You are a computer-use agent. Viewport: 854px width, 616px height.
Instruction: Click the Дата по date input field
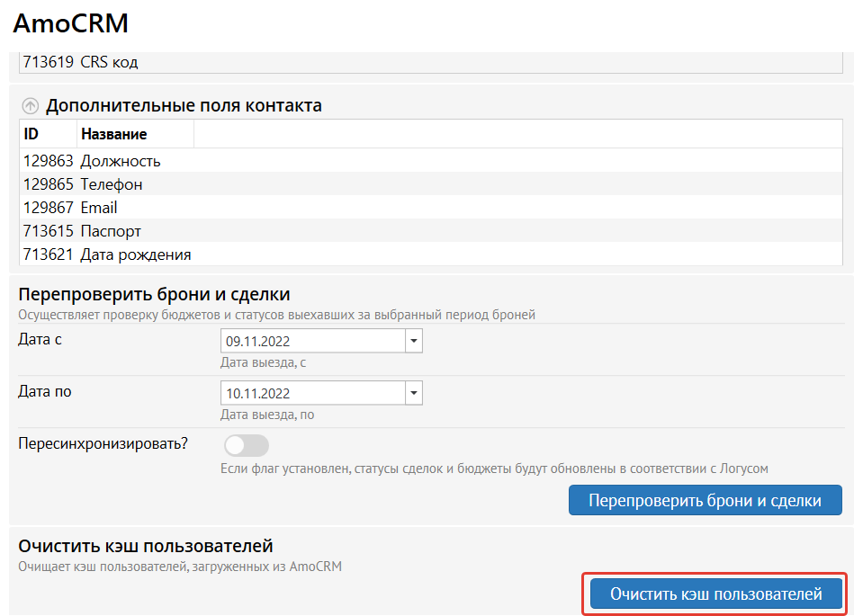click(x=312, y=393)
